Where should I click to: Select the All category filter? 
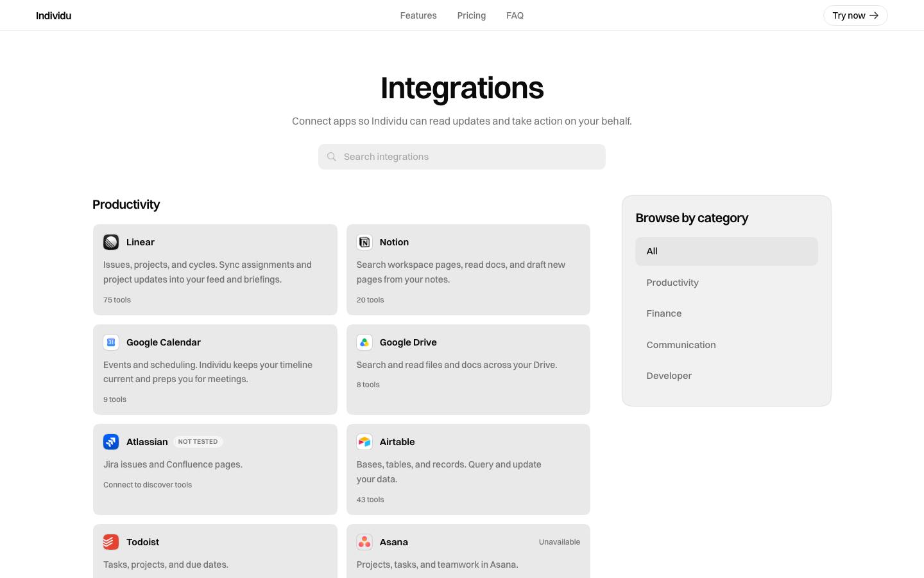[x=726, y=251]
